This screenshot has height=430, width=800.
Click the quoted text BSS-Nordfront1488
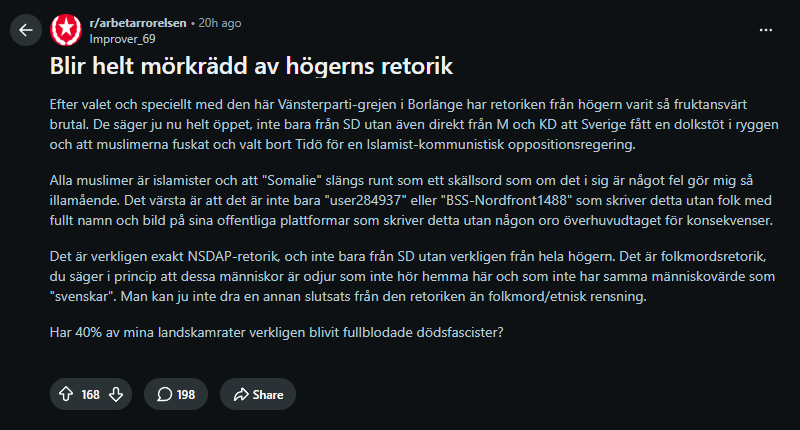point(506,200)
